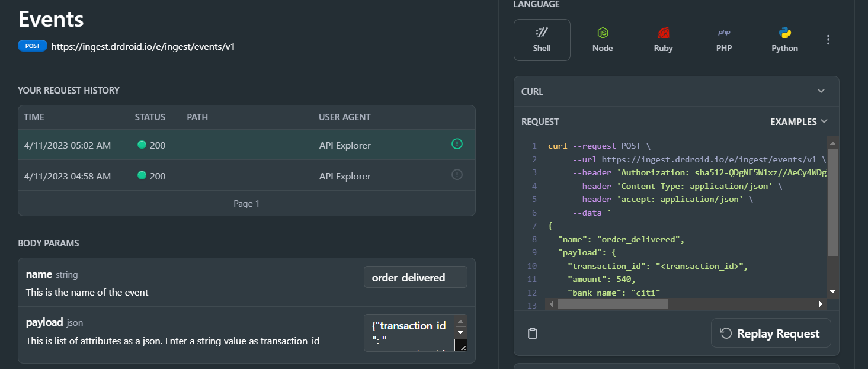
Task: Open more languages three-dot menu
Action: point(828,40)
